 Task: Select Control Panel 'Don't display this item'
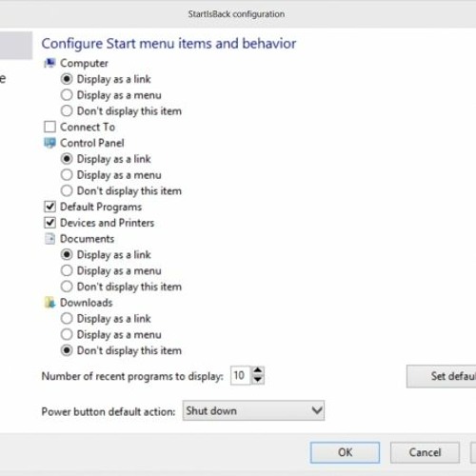(67, 190)
